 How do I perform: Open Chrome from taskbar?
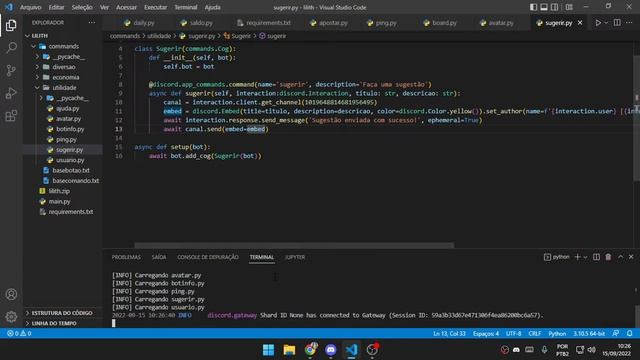pyautogui.click(x=310, y=350)
